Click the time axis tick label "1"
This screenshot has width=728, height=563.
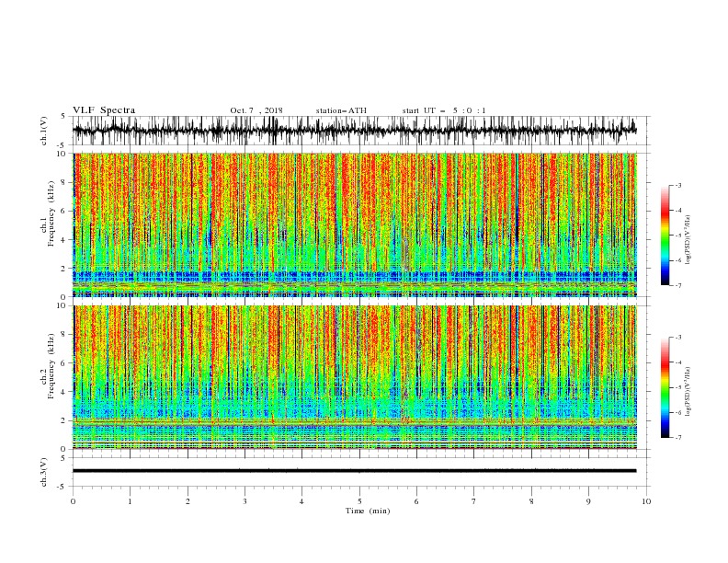130,501
